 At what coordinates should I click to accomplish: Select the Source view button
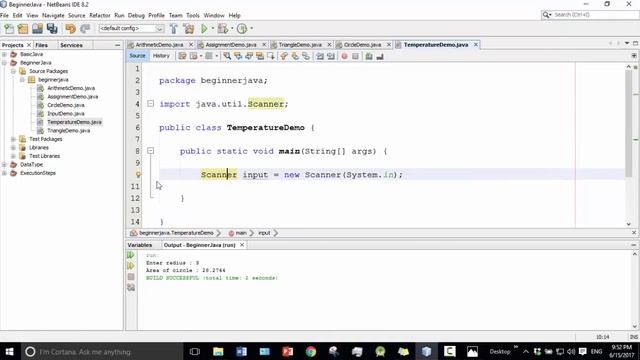tap(138, 56)
